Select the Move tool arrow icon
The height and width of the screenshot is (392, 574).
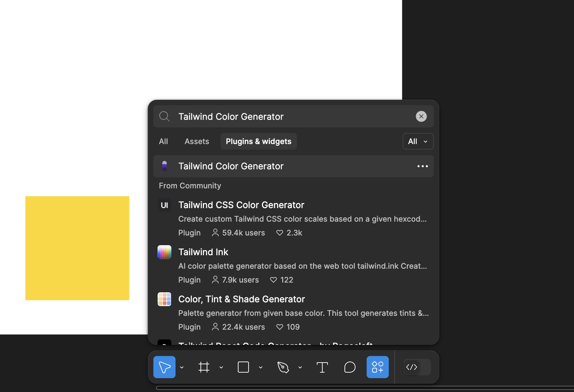click(164, 367)
